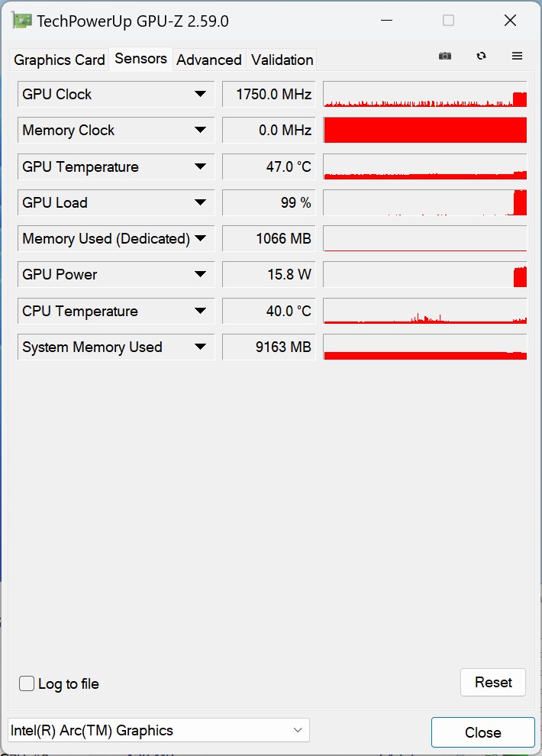Viewport: 542px width, 756px height.
Task: Switch to the Graphics Card tab
Action: coord(60,60)
